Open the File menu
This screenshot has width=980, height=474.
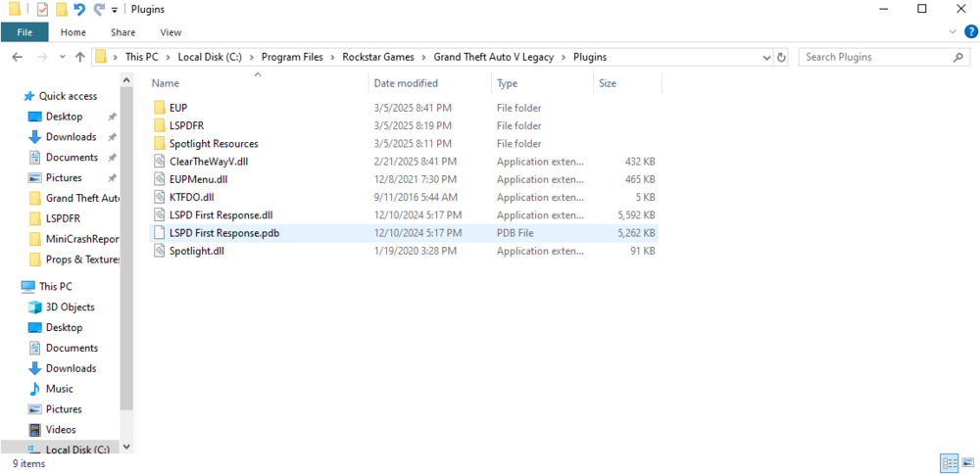tap(24, 32)
